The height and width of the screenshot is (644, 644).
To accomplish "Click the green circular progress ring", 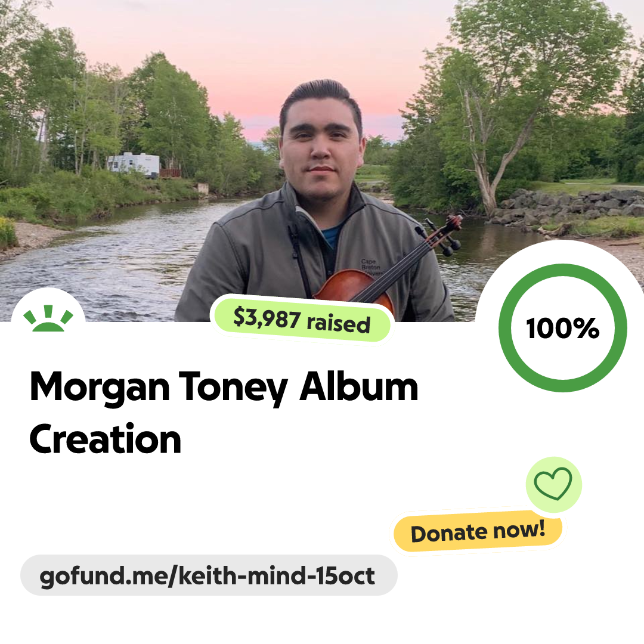I will coord(563,328).
